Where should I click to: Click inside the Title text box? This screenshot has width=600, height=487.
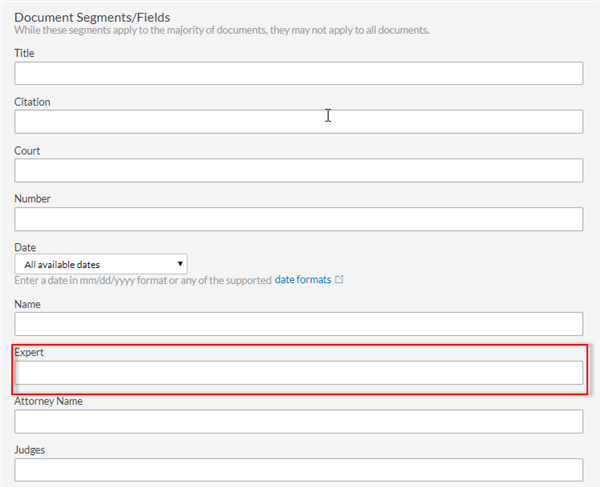point(298,73)
